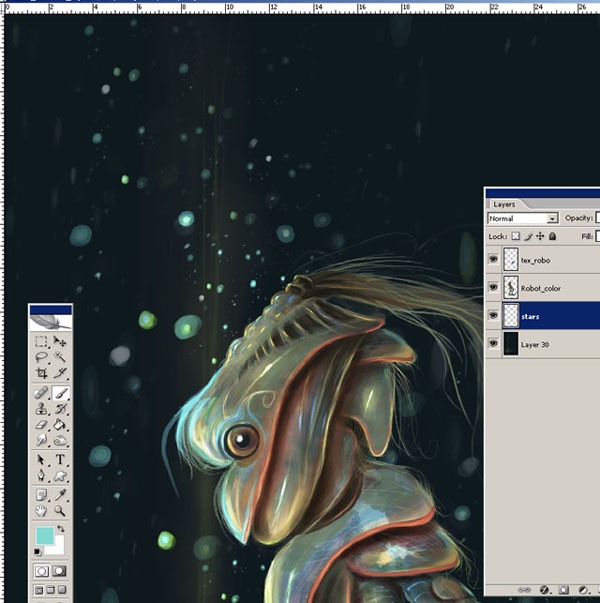
Task: Reset to default black and white colors
Action: coord(38,552)
